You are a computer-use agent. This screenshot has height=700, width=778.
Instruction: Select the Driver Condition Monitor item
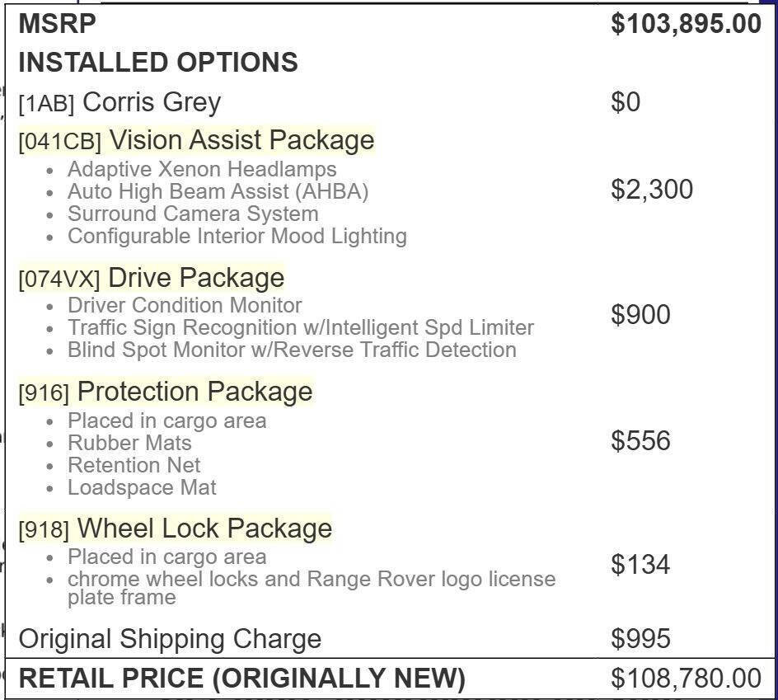[185, 305]
